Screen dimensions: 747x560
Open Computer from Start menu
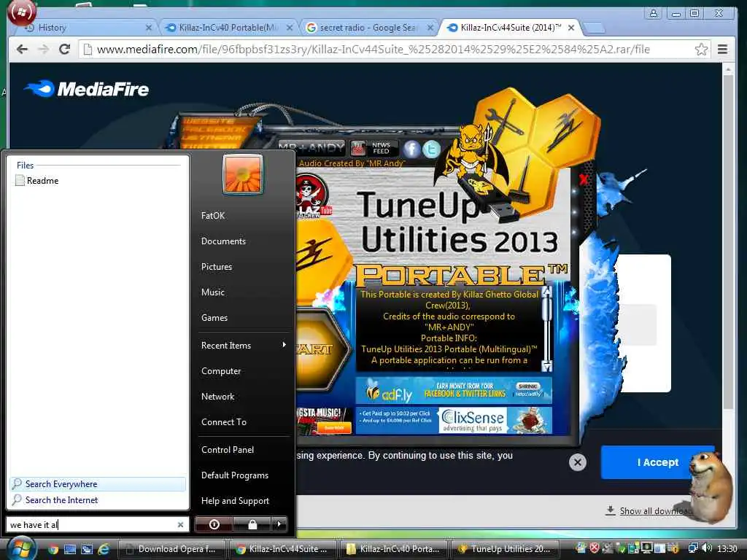(221, 371)
